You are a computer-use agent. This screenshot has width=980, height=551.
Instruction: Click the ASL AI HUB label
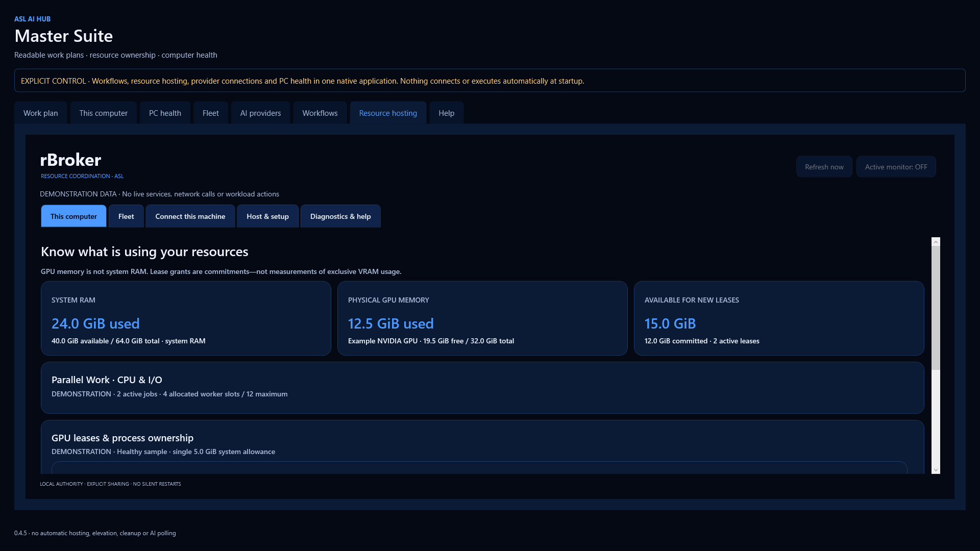33,19
